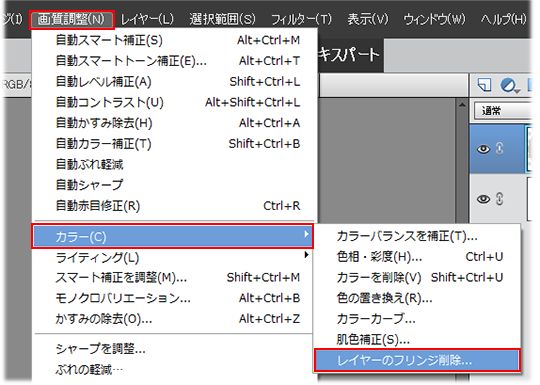Open the レイヤー(L) menu
This screenshot has width=540, height=385.
pos(147,19)
